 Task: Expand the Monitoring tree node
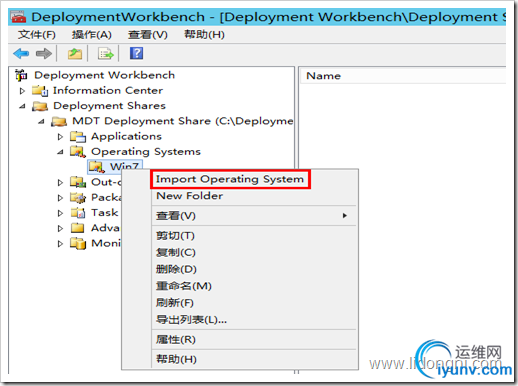[x=60, y=244]
